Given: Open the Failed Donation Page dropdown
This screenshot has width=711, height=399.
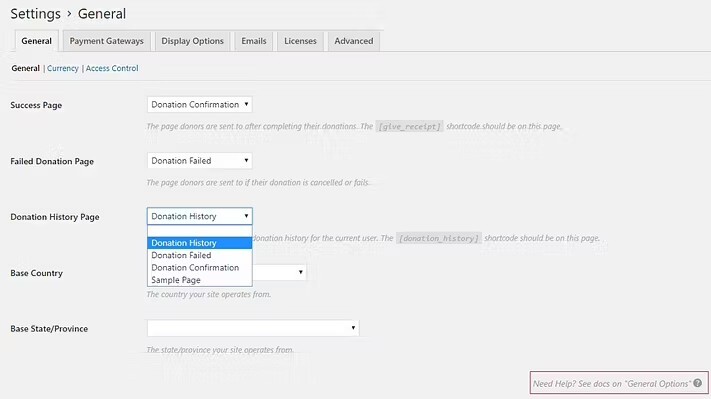Looking at the screenshot, I should tap(200, 161).
